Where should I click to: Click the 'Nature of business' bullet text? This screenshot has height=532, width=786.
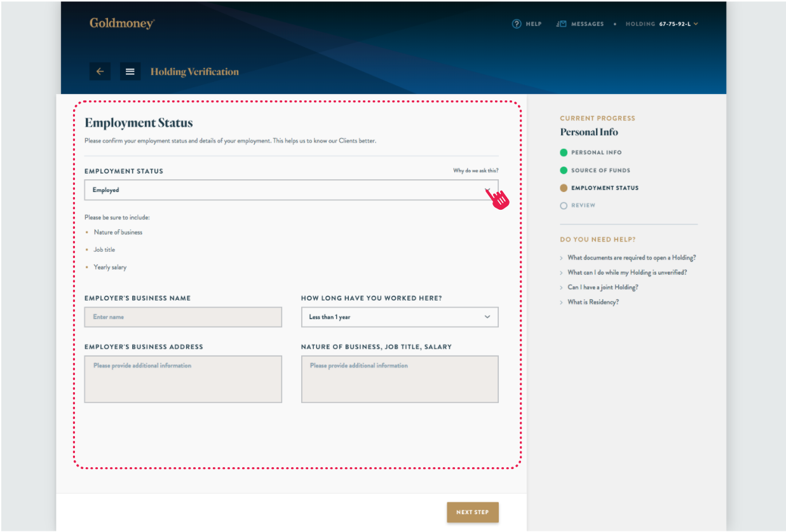click(118, 232)
